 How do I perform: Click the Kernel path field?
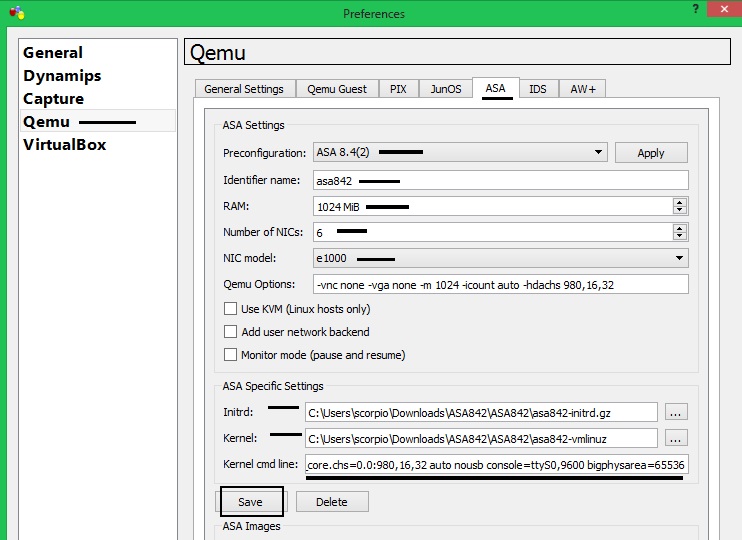(481, 438)
